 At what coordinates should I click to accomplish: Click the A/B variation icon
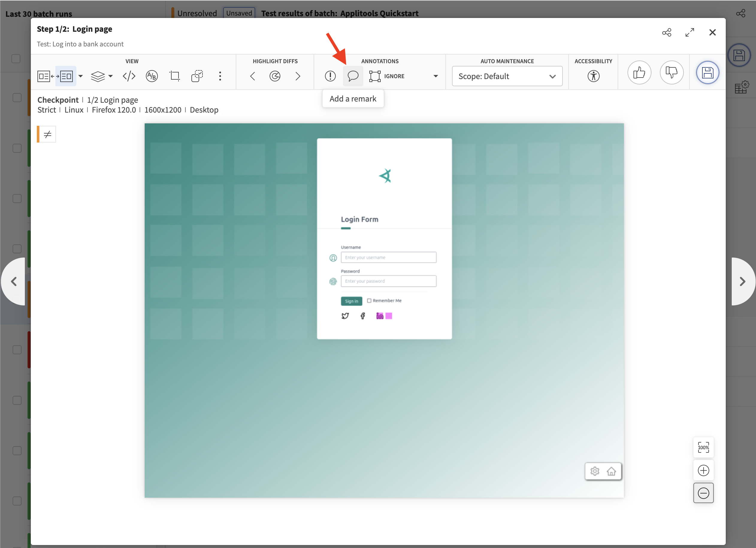[x=152, y=76]
